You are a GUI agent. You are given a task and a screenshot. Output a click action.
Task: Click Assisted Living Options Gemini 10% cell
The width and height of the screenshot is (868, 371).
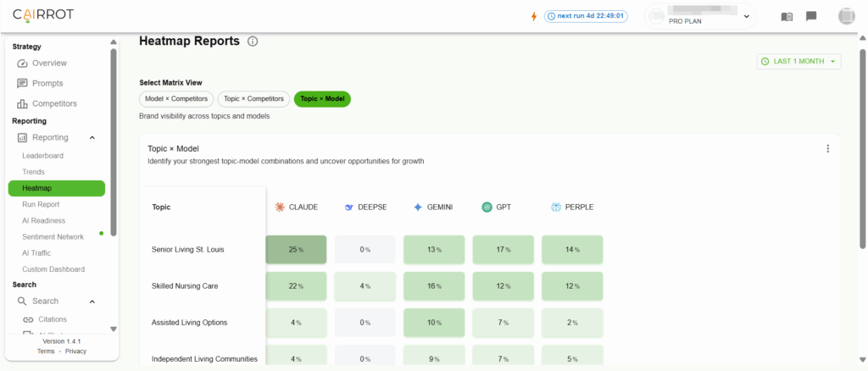pyautogui.click(x=434, y=323)
